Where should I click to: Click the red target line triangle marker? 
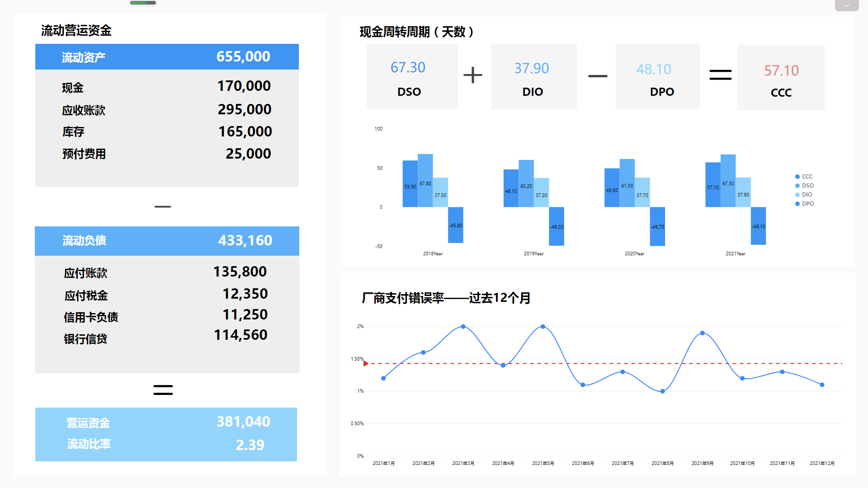tap(366, 364)
